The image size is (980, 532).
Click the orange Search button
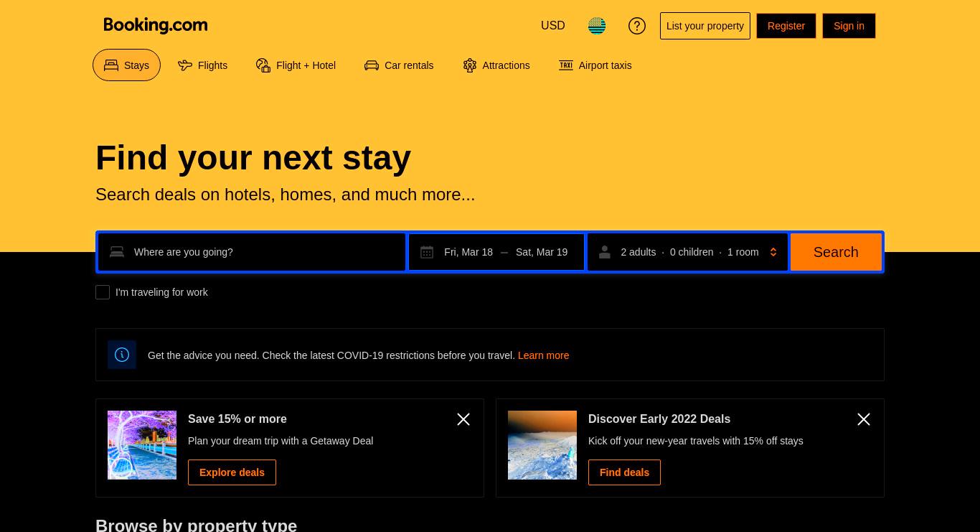pyautogui.click(x=836, y=252)
